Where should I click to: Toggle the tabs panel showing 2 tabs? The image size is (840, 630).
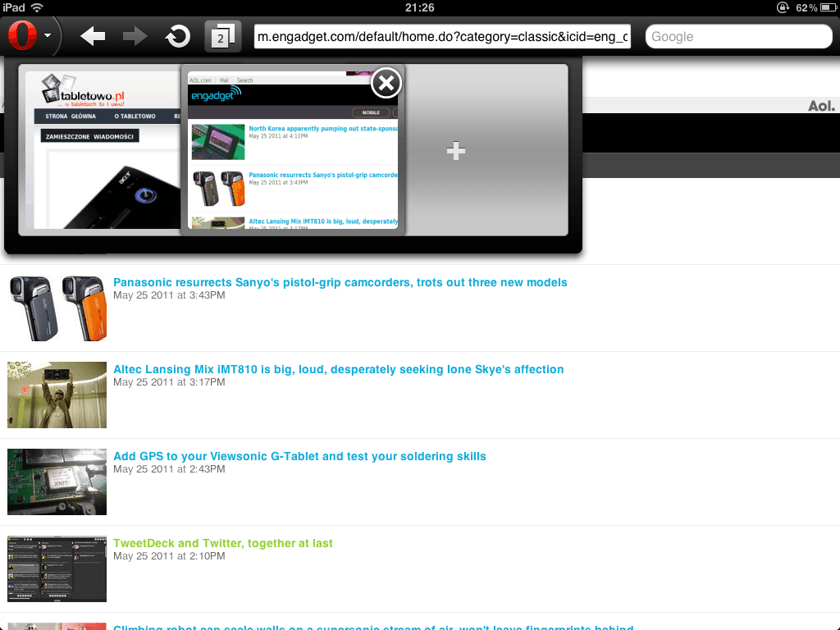(x=222, y=36)
